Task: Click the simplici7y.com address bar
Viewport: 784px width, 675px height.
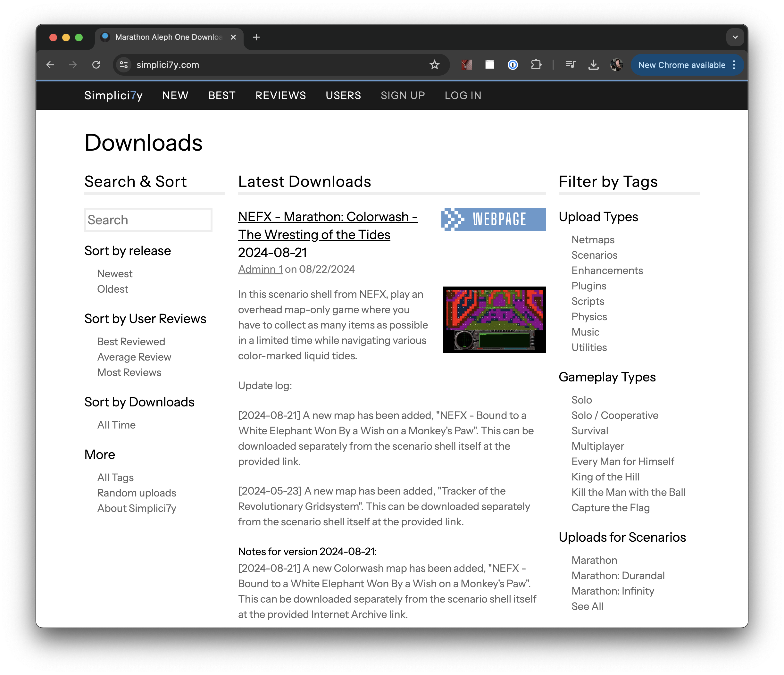Action: coord(281,65)
